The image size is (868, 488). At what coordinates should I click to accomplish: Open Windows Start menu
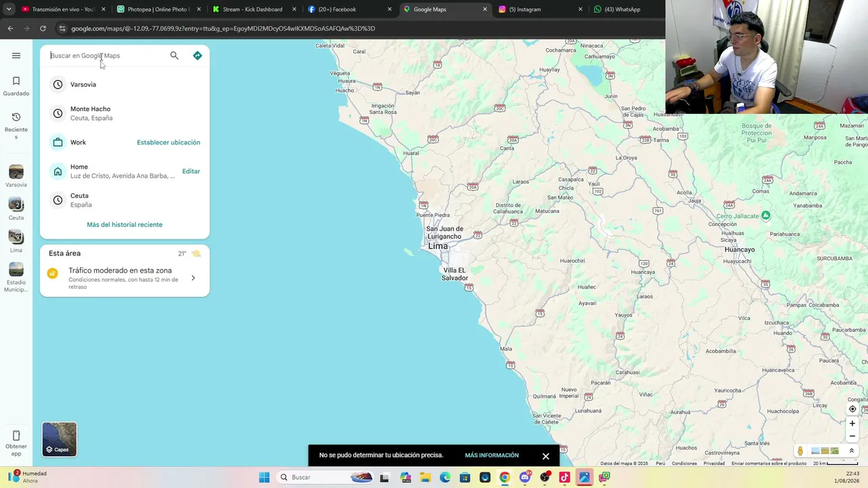tap(264, 477)
